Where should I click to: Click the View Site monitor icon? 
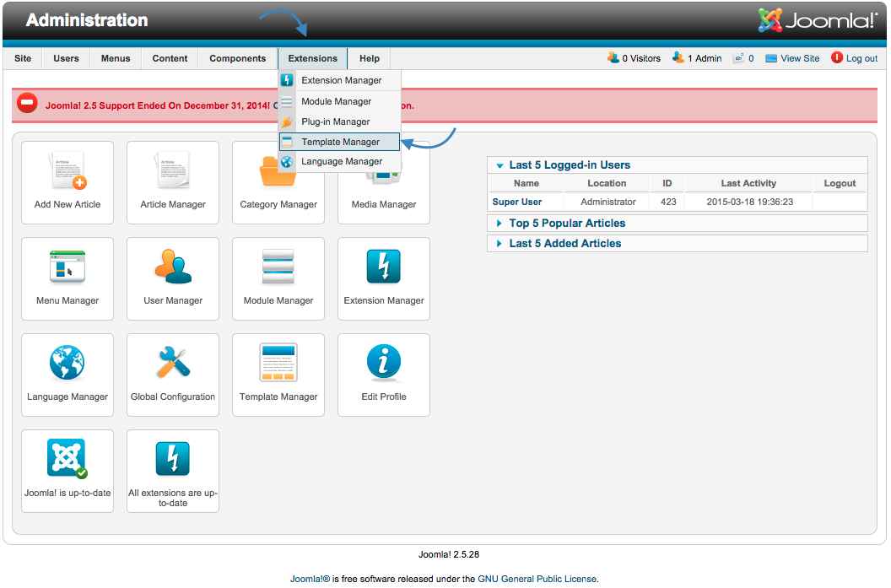(771, 58)
